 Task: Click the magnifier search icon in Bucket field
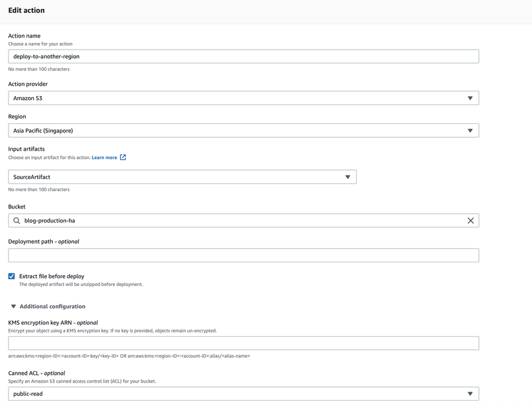pos(17,221)
